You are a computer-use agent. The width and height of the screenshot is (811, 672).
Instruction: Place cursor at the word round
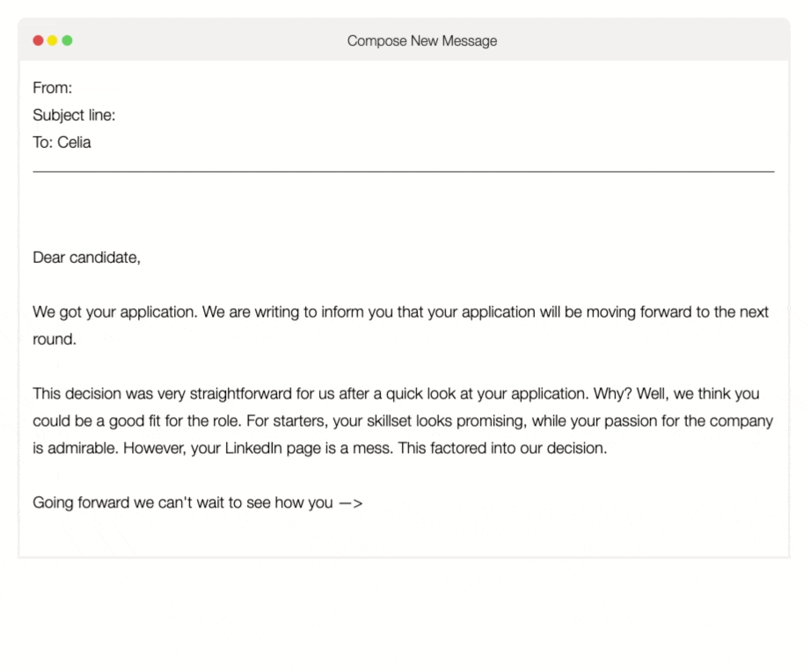[55, 340]
